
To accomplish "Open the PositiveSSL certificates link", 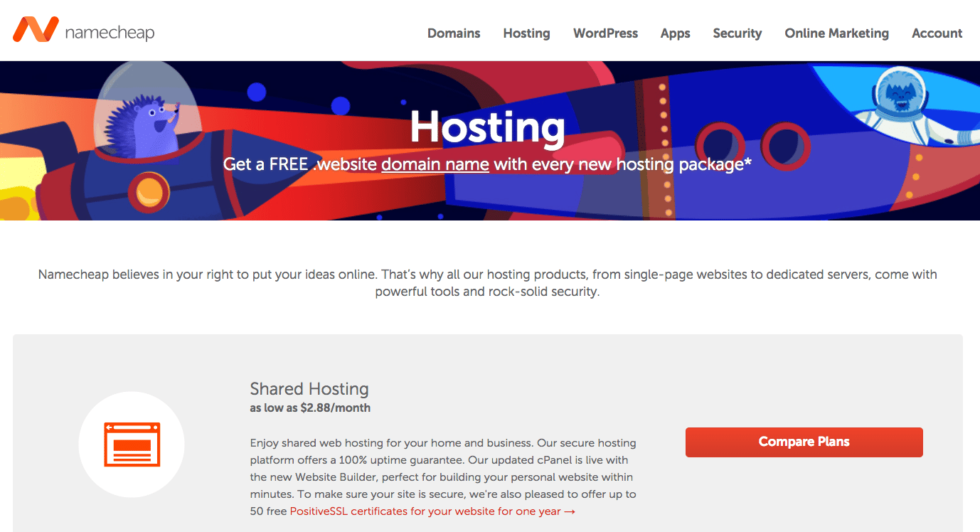I will pyautogui.click(x=432, y=511).
